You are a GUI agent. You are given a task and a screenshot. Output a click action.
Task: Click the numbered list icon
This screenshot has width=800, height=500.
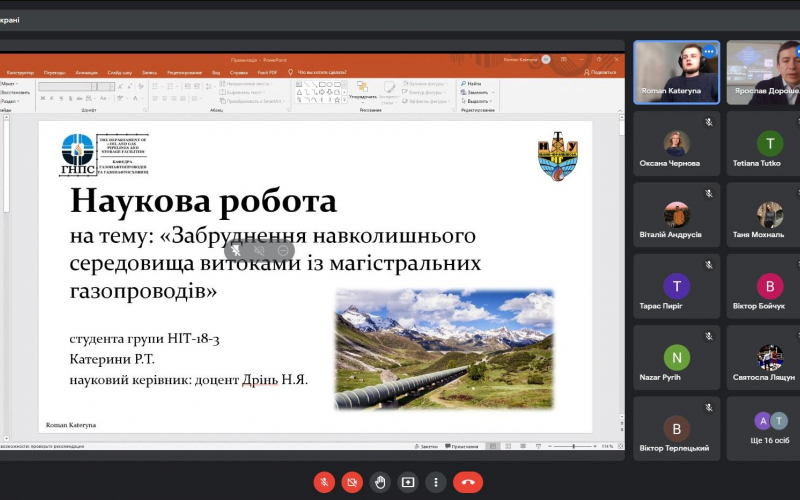coord(171,87)
